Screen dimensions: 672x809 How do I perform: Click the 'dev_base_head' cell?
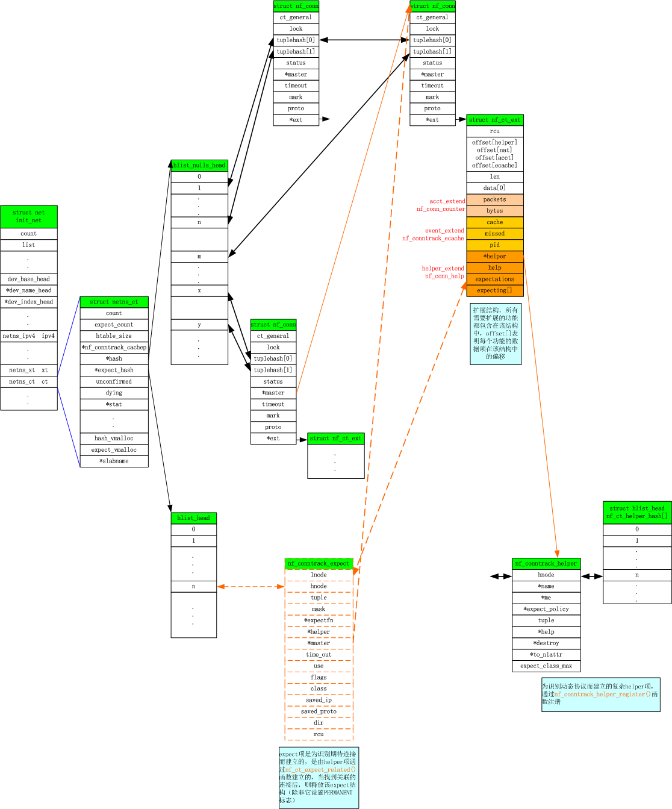(x=29, y=280)
